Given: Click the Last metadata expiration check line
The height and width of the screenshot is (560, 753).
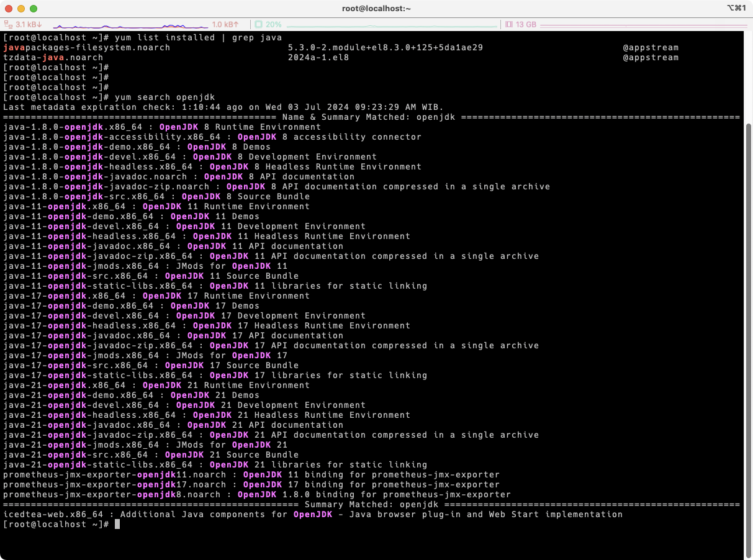Looking at the screenshot, I should (x=223, y=107).
